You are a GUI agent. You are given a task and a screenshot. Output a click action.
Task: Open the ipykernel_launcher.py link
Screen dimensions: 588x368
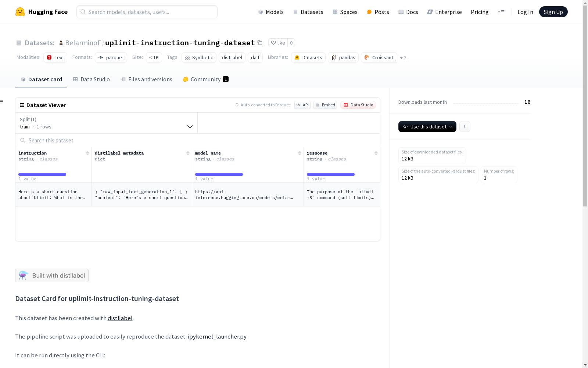(217, 336)
